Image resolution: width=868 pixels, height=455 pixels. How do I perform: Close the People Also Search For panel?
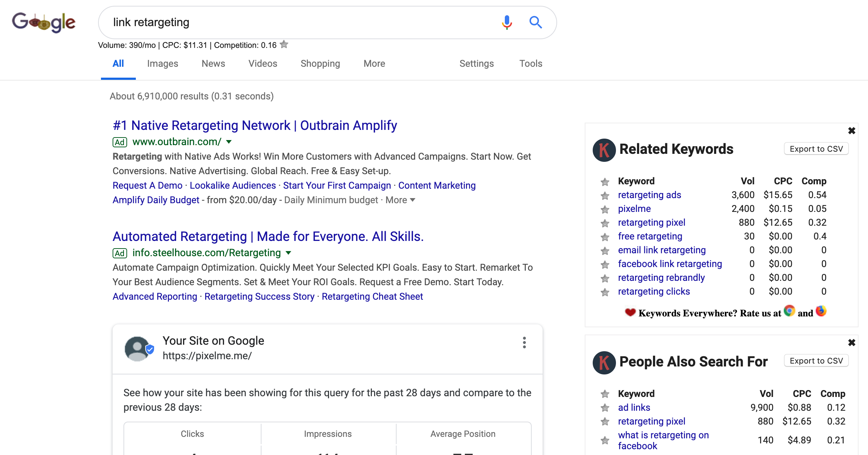[852, 343]
